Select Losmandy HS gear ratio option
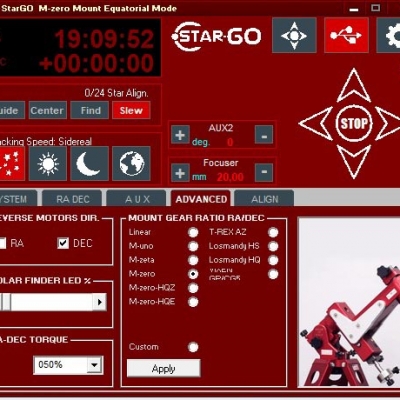400x400 pixels. coord(273,246)
